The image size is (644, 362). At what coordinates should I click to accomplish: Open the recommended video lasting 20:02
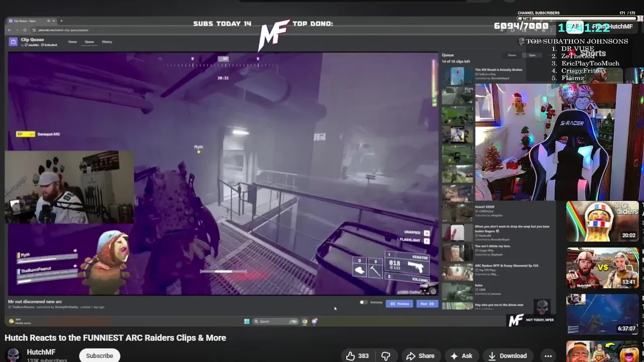click(603, 221)
